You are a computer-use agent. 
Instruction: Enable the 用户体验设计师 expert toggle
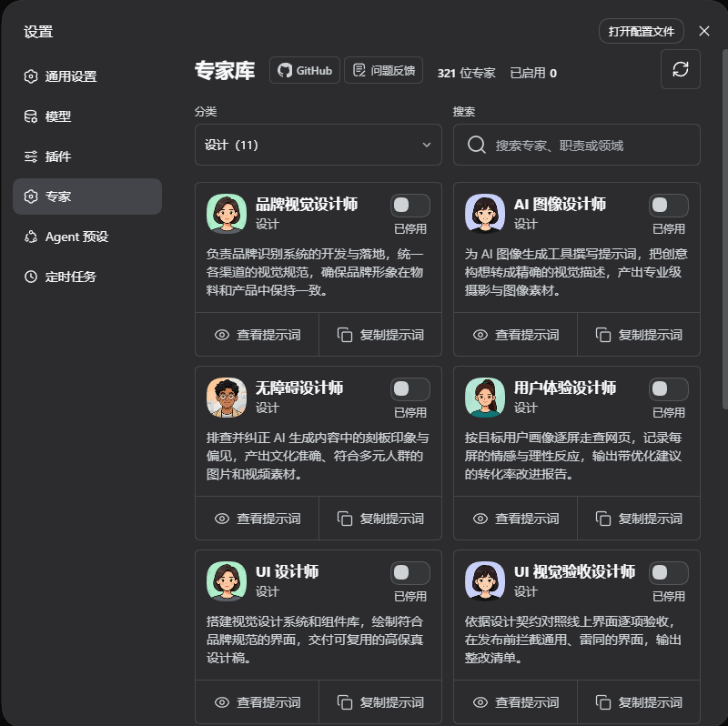669,389
